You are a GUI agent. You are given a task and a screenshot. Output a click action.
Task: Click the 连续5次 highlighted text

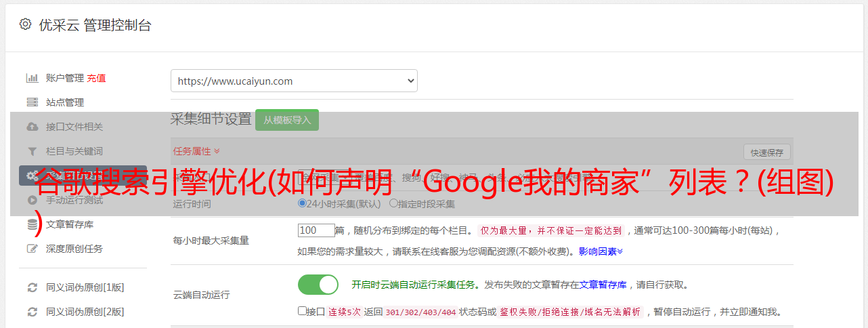pos(344,312)
